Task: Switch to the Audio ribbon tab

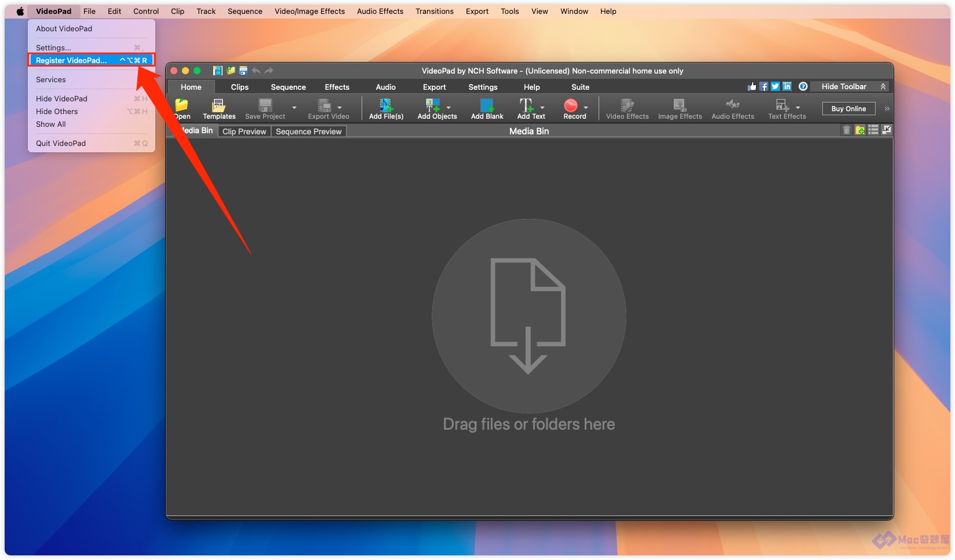Action: tap(385, 87)
